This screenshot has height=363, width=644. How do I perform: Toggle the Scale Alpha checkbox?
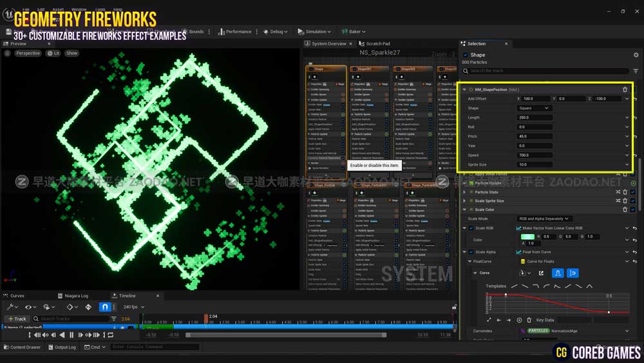pyautogui.click(x=471, y=252)
